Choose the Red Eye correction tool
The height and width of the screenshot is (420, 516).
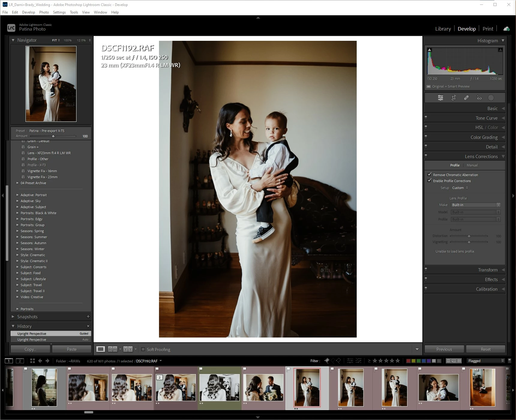[479, 98]
